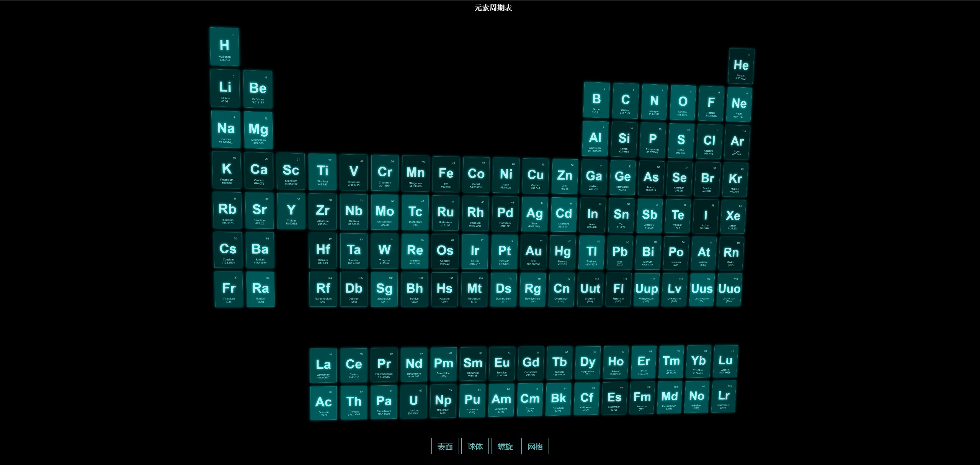The image size is (980, 465).
Task: Click the Carbon (C) tile
Action: point(625,101)
